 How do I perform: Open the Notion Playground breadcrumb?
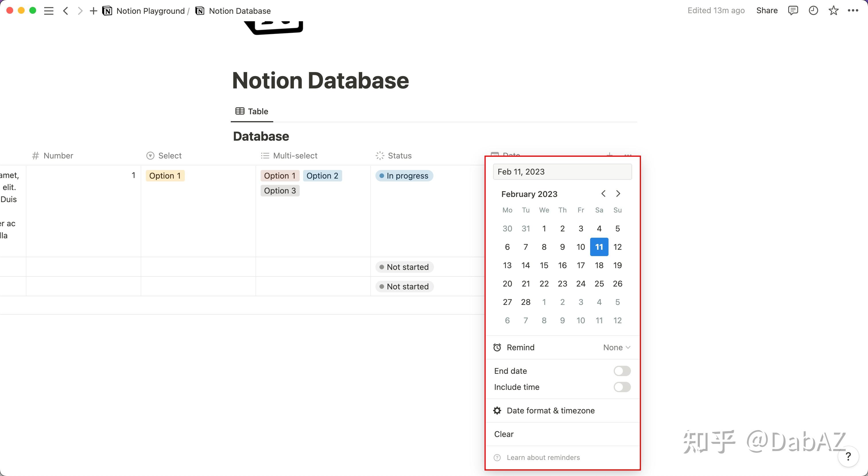(150, 10)
